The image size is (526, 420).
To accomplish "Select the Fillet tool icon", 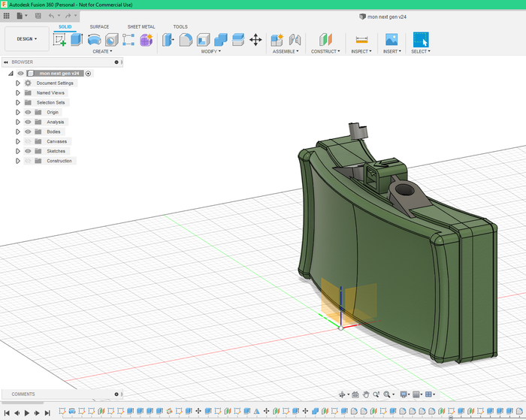I will (x=186, y=40).
